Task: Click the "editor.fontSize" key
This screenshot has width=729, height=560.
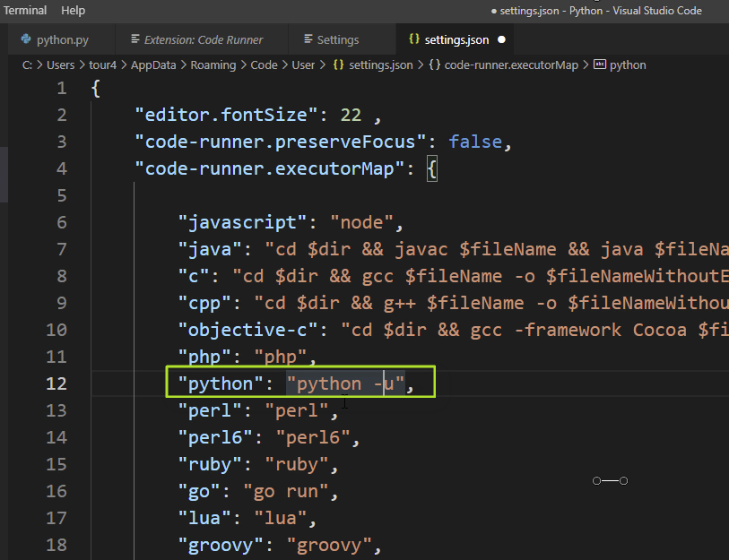Action: click(226, 115)
